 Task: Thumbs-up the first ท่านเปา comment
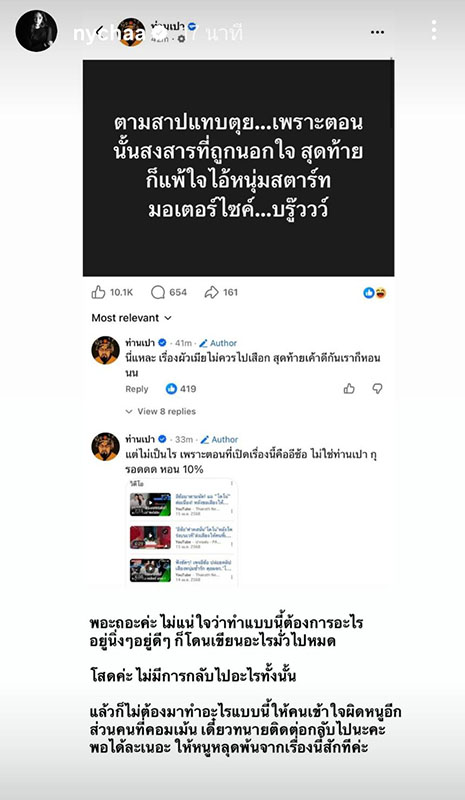click(x=349, y=389)
